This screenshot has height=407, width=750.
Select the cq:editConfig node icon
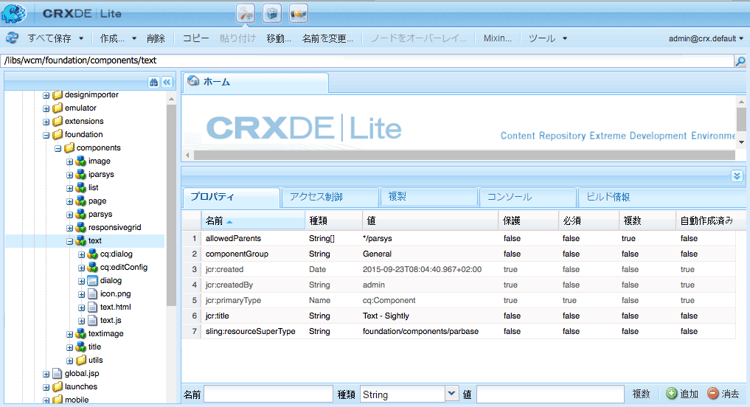(x=92, y=267)
